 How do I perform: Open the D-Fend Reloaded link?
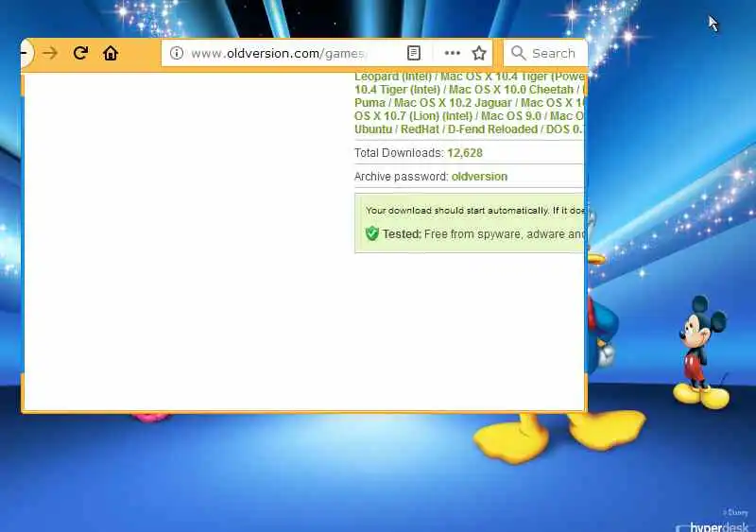tap(492, 129)
